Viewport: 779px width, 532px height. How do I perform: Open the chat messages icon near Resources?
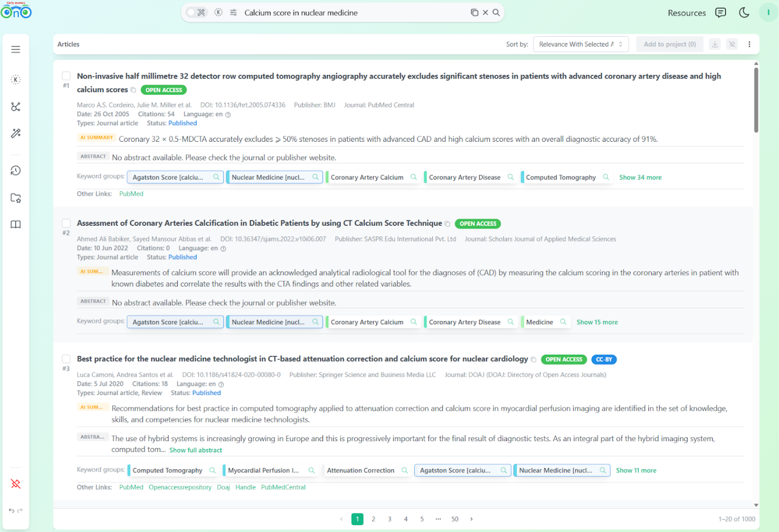pyautogui.click(x=721, y=13)
